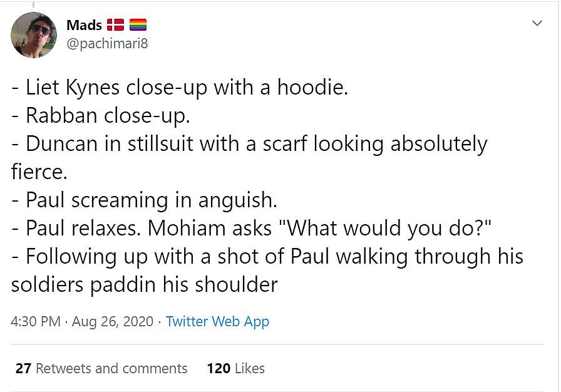Click the Aug 26, 2020 tweet date

113,321
